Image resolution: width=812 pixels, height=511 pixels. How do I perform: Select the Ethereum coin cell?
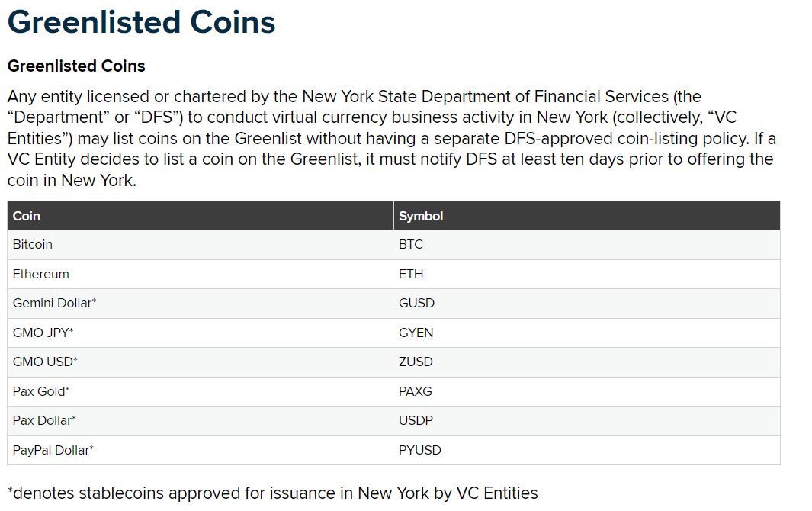point(41,274)
